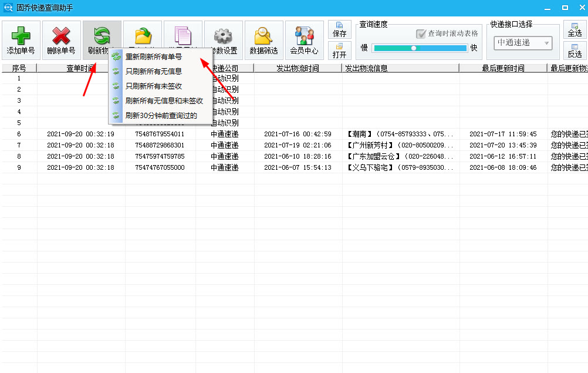Click the query speed slider handle
This screenshot has height=373, width=588.
413,48
